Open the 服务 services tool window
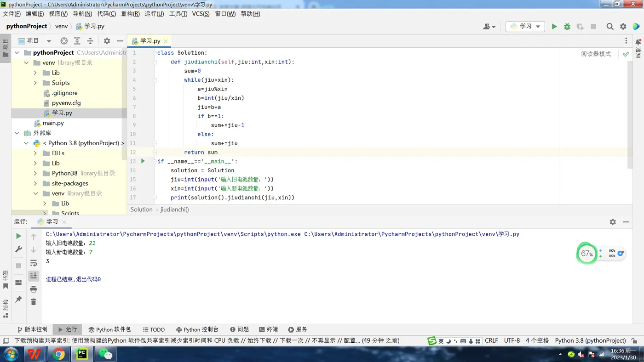The height and width of the screenshot is (362, 644). click(x=298, y=329)
